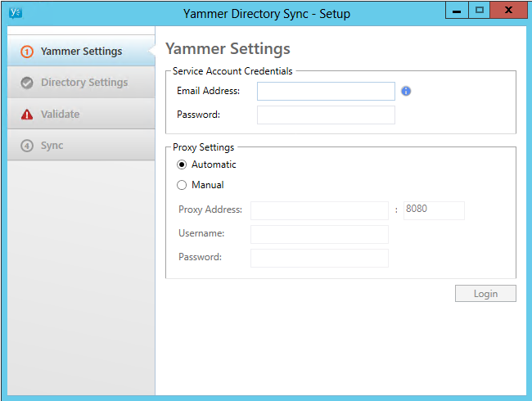
Task: Click the proxy port field showing 8080
Action: click(434, 210)
